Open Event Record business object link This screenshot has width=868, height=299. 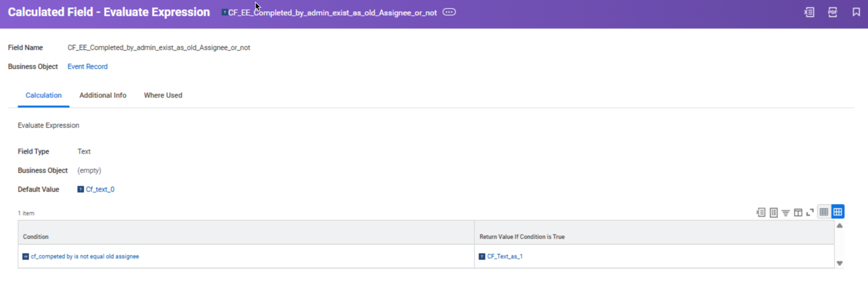[x=87, y=67]
